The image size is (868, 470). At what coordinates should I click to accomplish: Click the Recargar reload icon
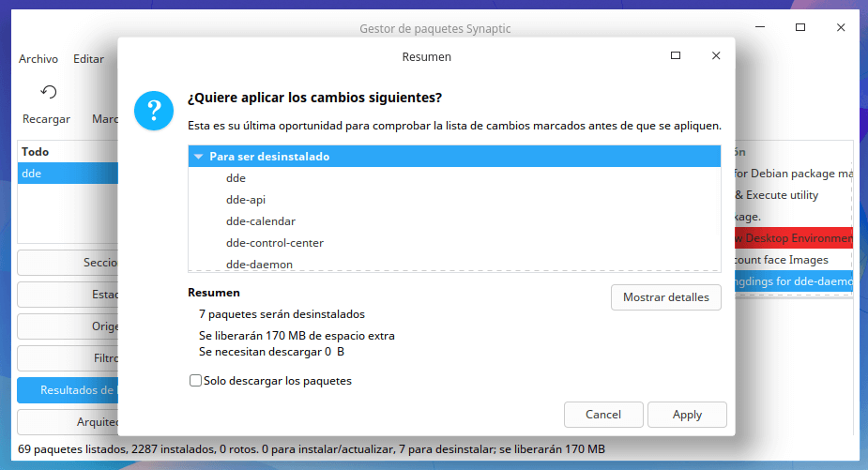[x=49, y=92]
